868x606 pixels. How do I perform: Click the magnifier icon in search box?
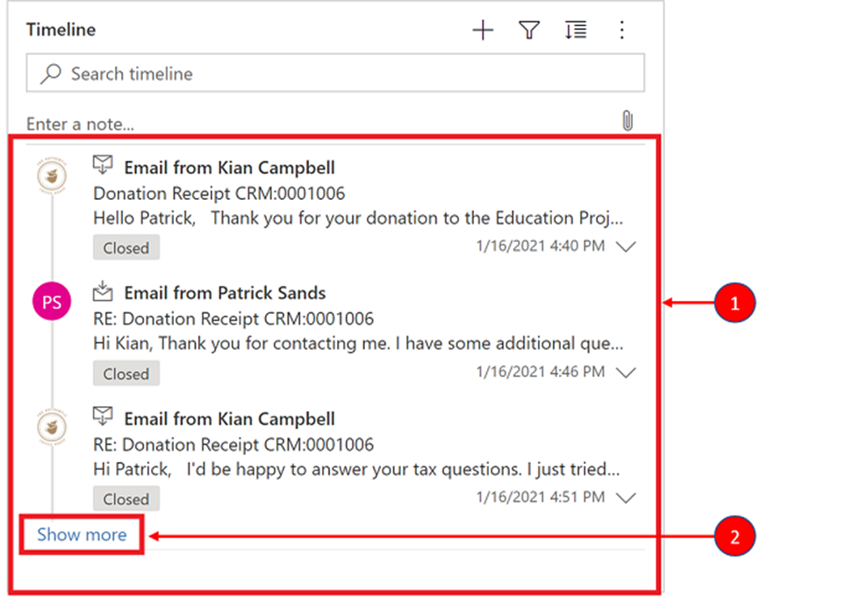52,75
